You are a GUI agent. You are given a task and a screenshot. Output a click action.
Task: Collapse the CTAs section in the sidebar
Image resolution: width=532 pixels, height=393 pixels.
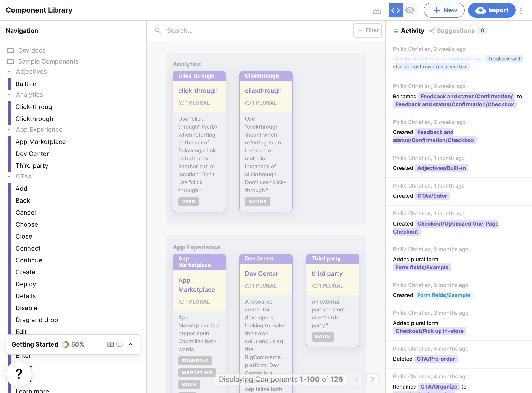9,176
